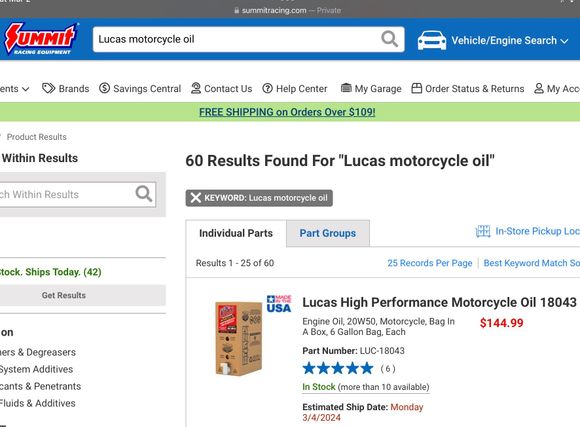This screenshot has width=580, height=427.
Task: Click the five-star rating for LUC-18043
Action: coord(338,369)
